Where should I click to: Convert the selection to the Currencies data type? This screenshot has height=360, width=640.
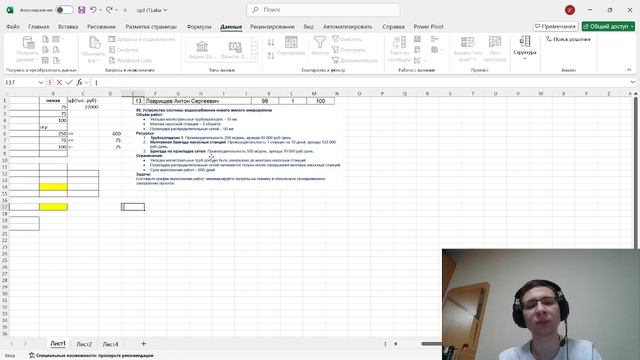236,50
